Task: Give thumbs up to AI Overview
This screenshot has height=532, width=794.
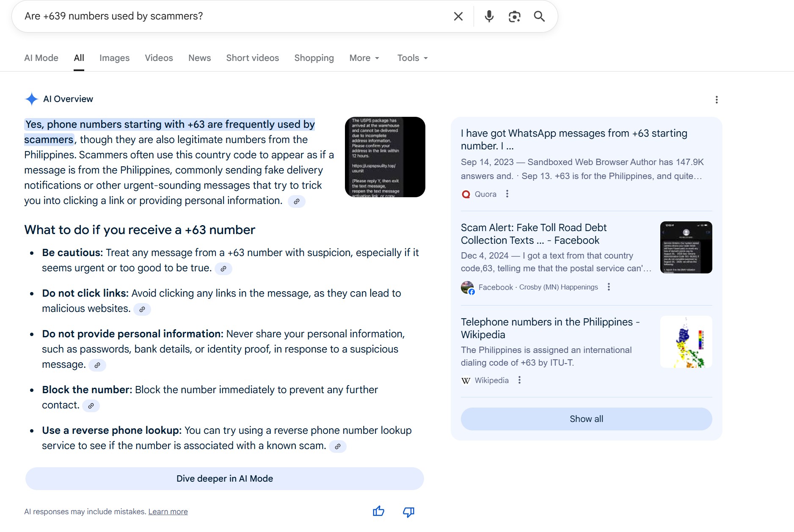Action: point(378,512)
